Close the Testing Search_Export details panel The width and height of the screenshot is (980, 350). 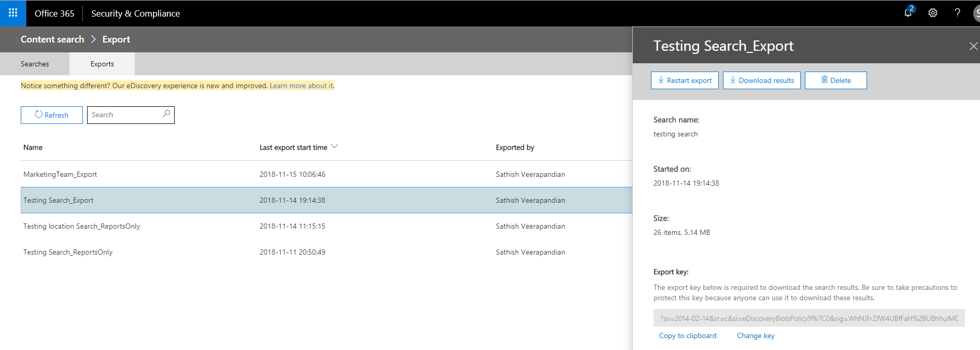[973, 46]
